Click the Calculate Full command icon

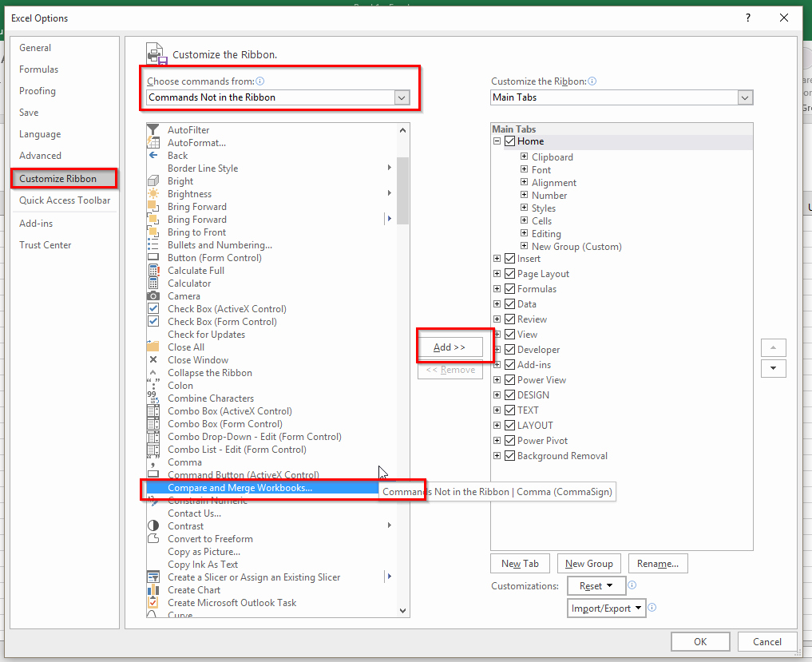152,270
